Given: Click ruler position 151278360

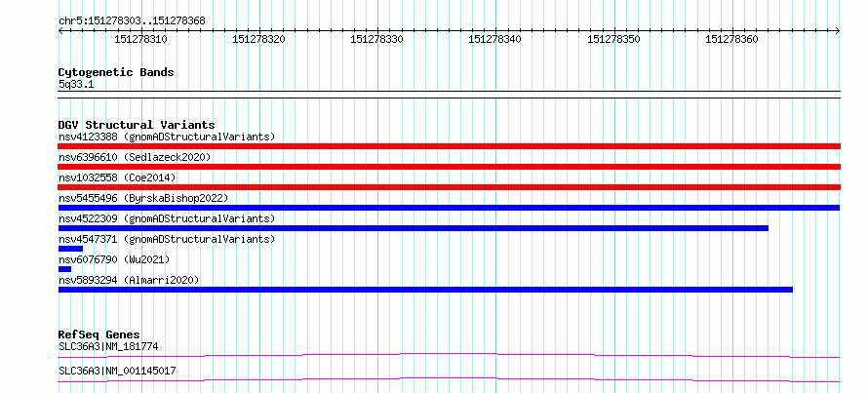Looking at the screenshot, I should [x=731, y=39].
